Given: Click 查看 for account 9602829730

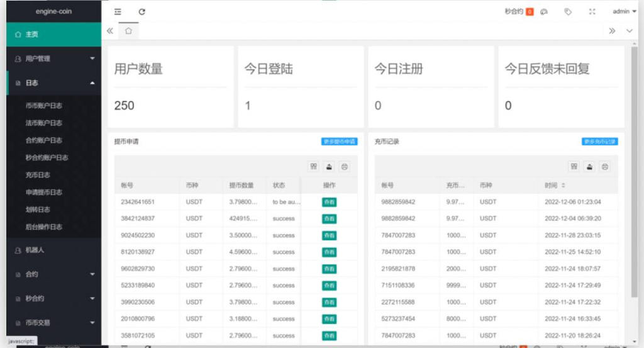Looking at the screenshot, I should point(329,269).
